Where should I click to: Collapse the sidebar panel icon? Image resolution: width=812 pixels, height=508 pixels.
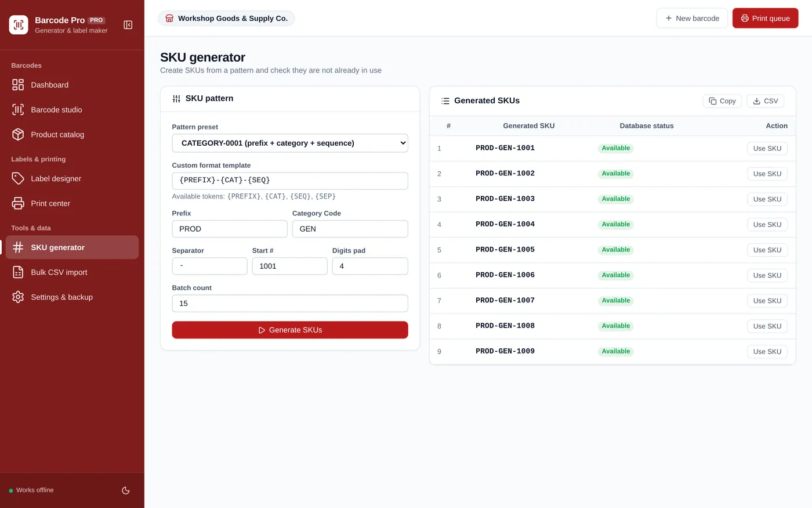click(128, 25)
